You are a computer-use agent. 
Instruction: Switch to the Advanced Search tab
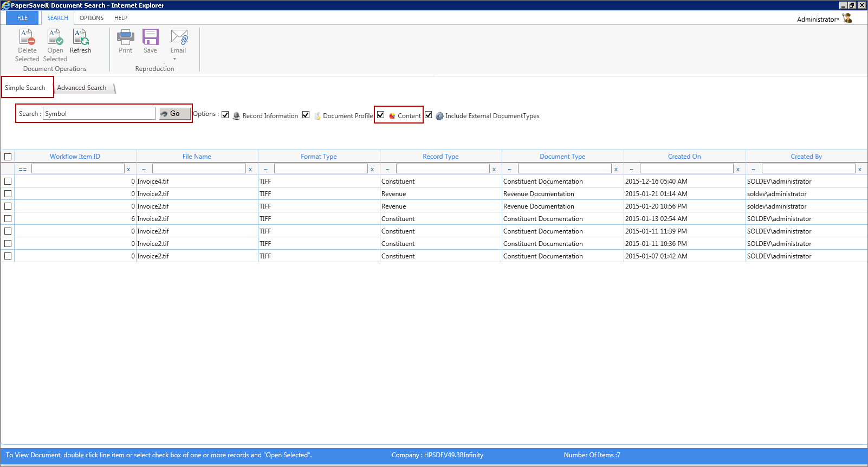click(x=82, y=88)
